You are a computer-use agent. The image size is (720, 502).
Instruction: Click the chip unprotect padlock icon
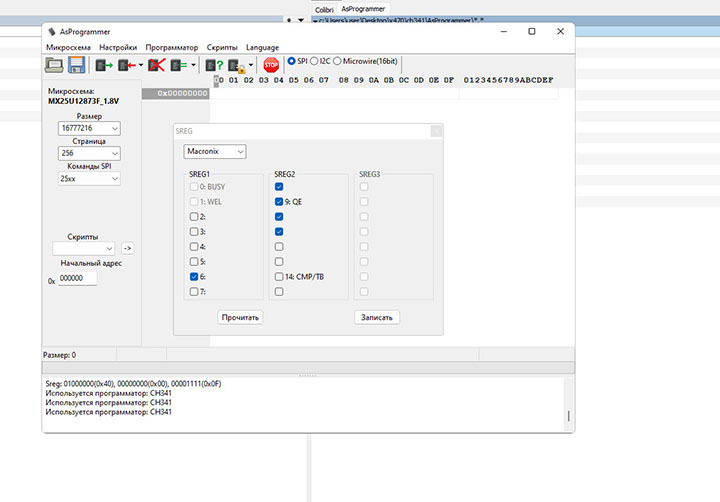point(237,66)
